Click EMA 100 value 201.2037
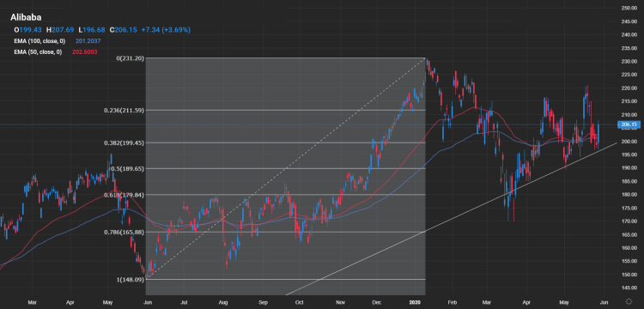The width and height of the screenshot is (644, 309). (x=88, y=41)
